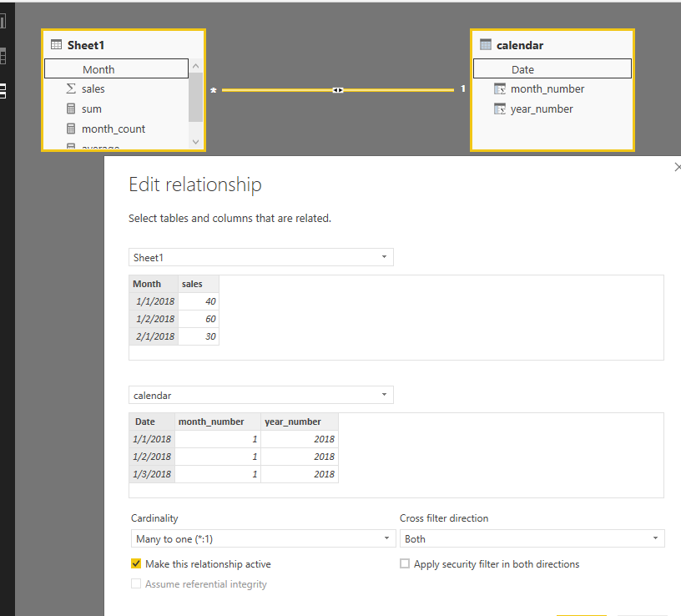
Task: Select the Date column header in calendar preview
Action: coord(152,422)
